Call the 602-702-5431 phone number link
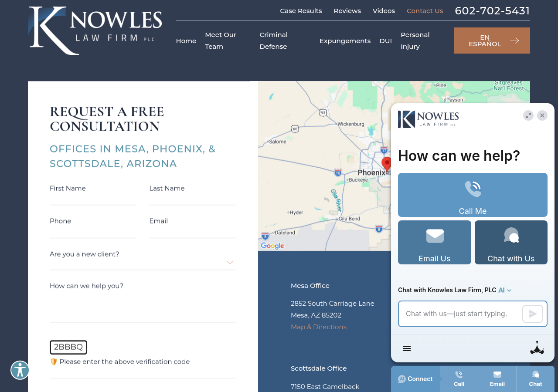This screenshot has height=392, width=558. coord(492,11)
